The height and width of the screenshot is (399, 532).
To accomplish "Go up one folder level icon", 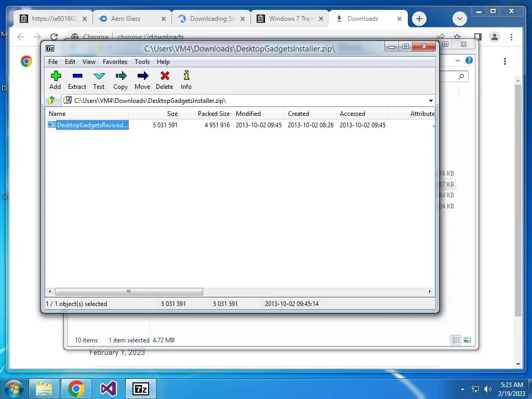I will coord(51,100).
